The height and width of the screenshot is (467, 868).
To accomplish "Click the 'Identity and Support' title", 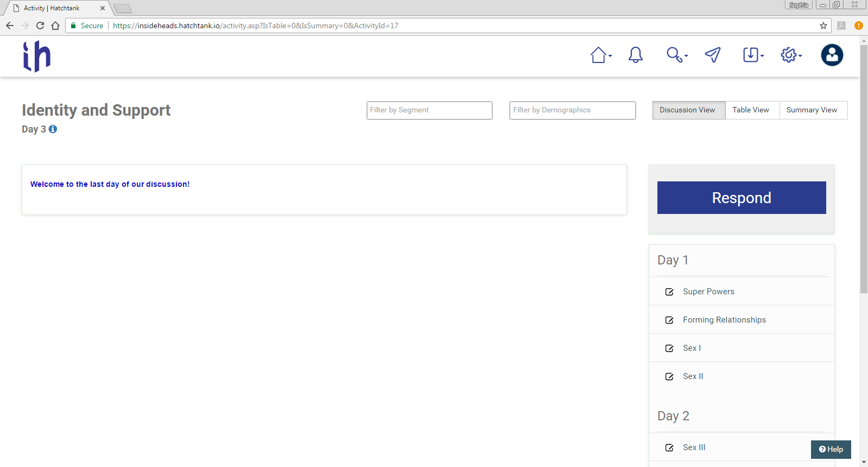I will pyautogui.click(x=96, y=110).
